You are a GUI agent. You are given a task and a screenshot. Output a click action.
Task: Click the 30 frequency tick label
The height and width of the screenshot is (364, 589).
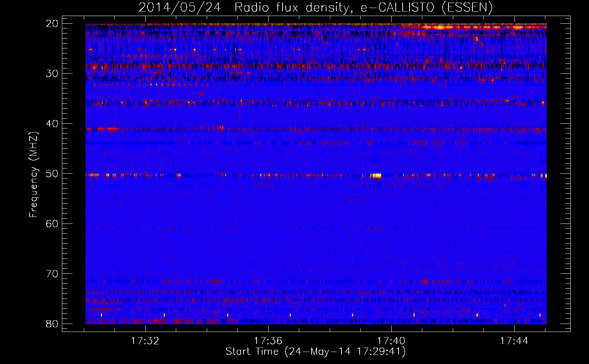52,74
